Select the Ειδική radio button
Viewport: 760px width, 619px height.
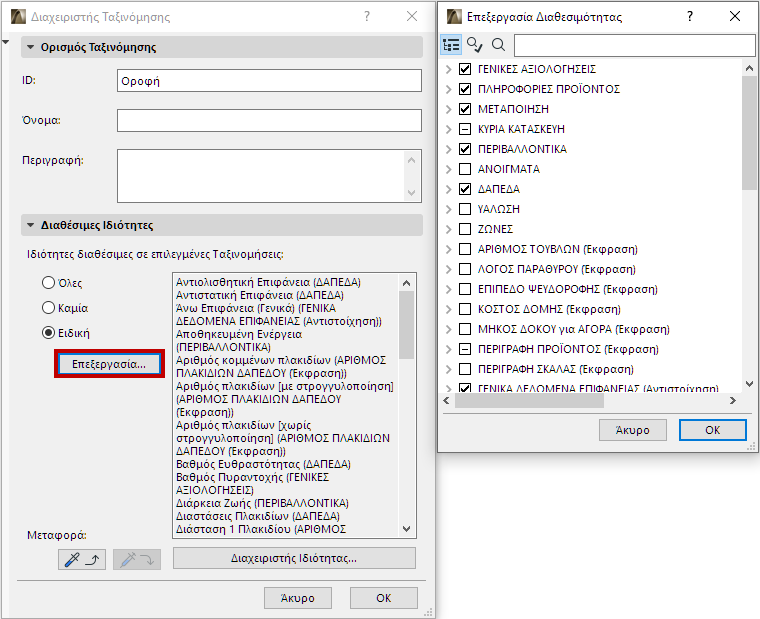click(x=48, y=333)
